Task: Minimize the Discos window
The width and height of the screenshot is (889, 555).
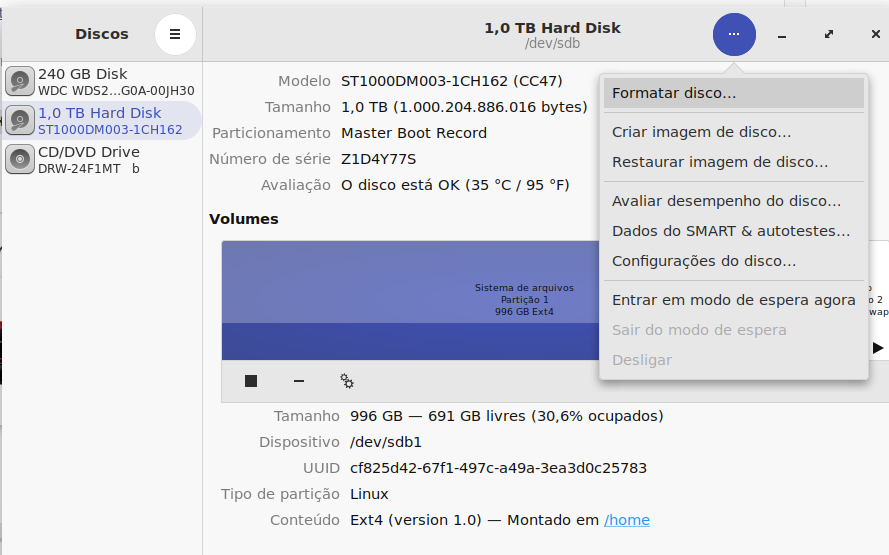Action: coord(782,35)
